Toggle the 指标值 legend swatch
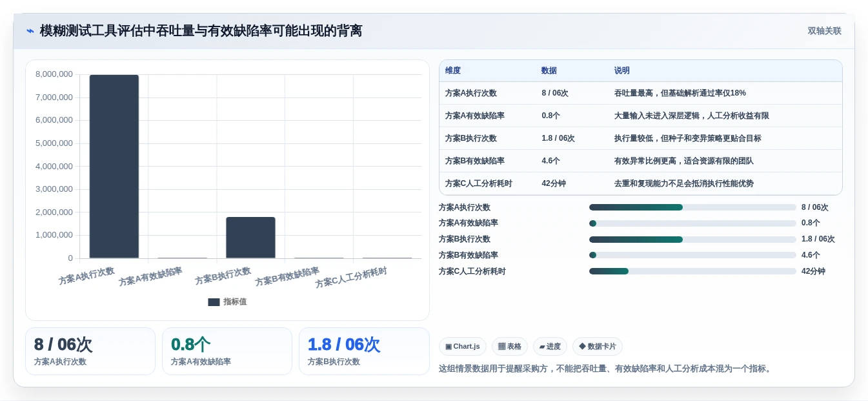 tap(214, 302)
